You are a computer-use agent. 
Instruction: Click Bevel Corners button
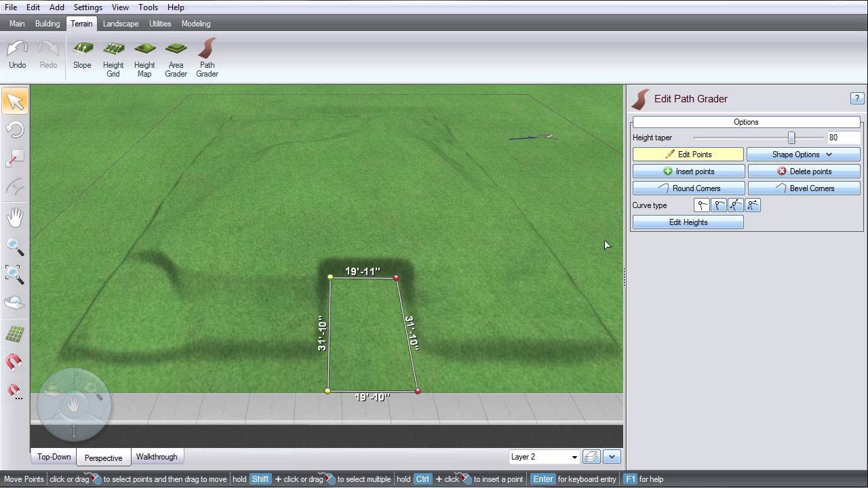click(804, 188)
